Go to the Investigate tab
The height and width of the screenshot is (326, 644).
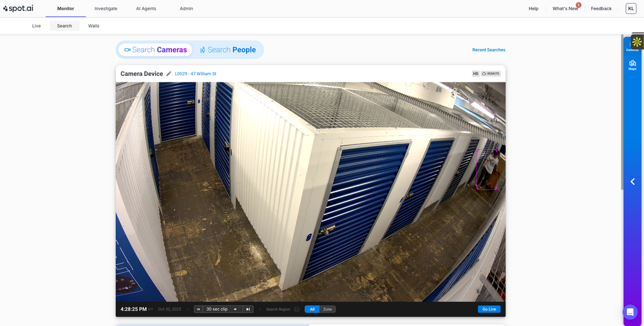coord(106,8)
